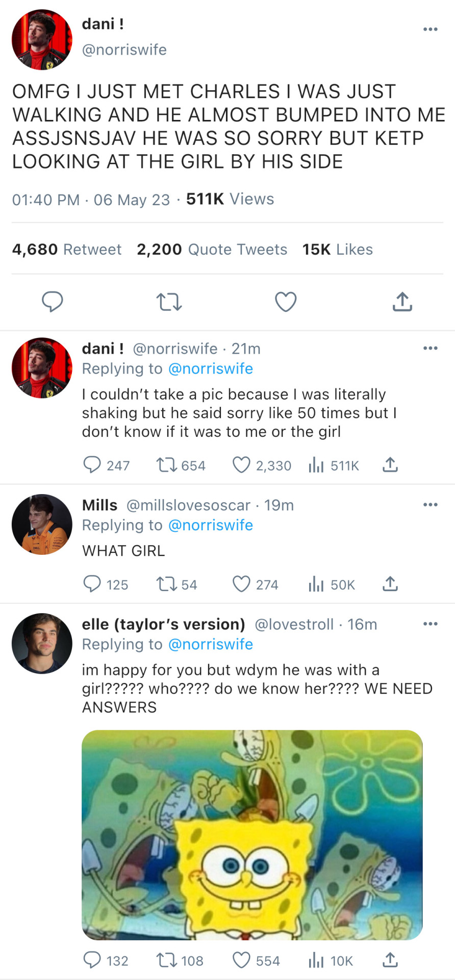Image resolution: width=455 pixels, height=980 pixels.
Task: Reply to the main tweet by dani
Action: pos(52,302)
